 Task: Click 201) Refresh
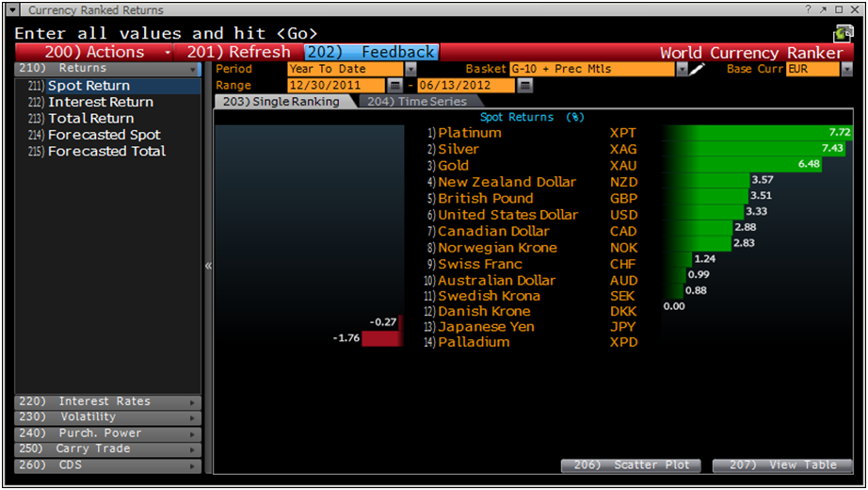(x=238, y=52)
